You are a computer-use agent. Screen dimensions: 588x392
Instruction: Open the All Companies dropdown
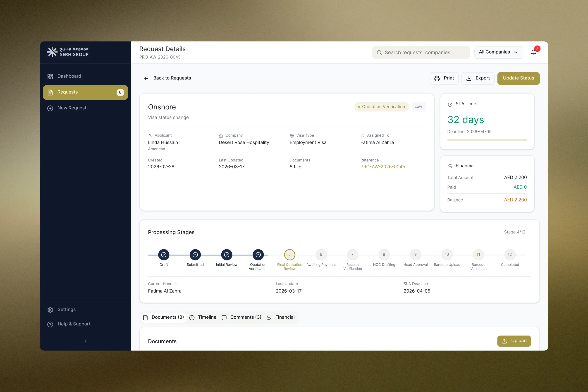coord(498,52)
